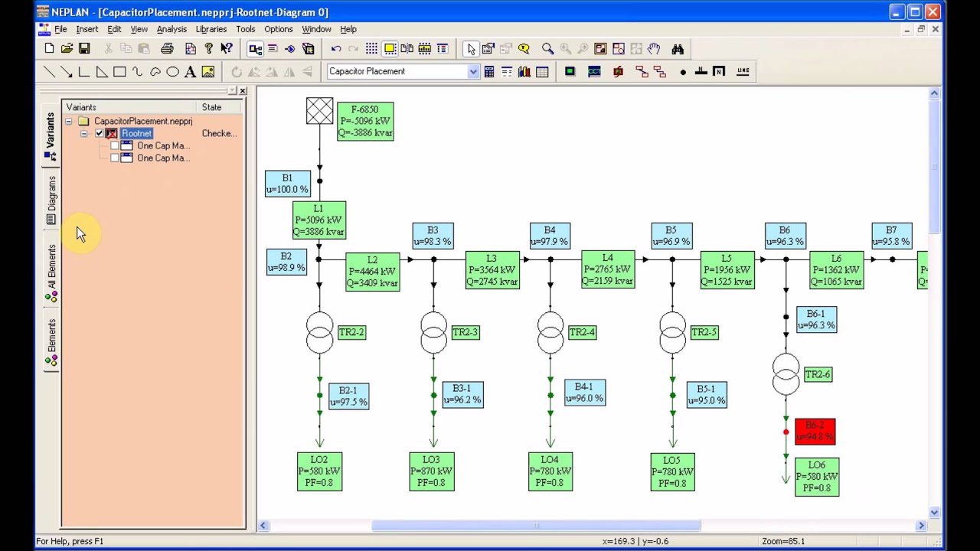The width and height of the screenshot is (980, 551).
Task: Click the L4 line result label
Action: 608,269
